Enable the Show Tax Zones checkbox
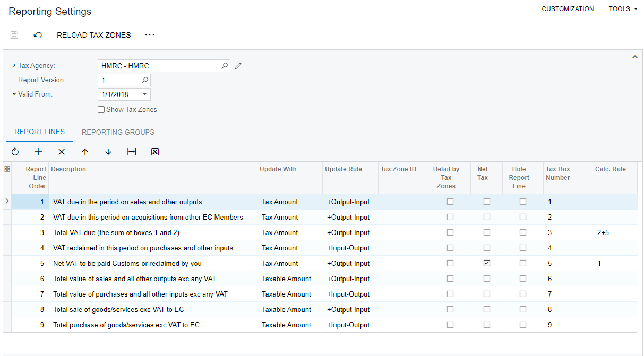The width and height of the screenshot is (644, 356). pos(101,110)
